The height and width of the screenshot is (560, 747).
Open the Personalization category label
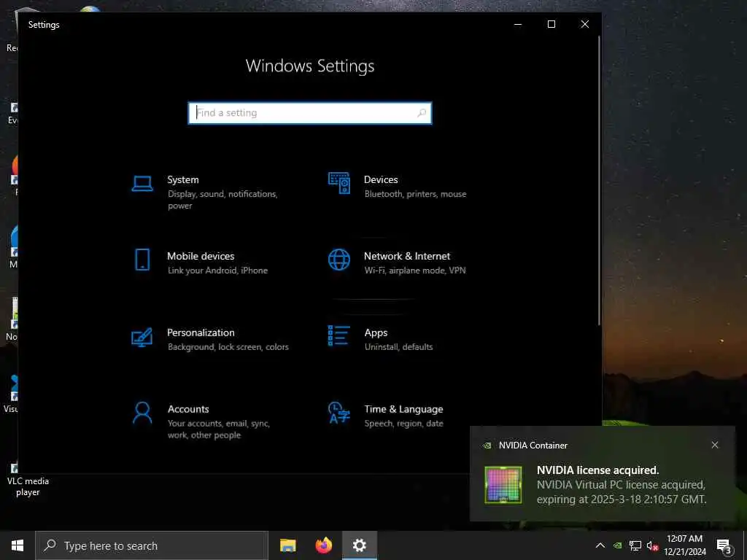click(201, 332)
